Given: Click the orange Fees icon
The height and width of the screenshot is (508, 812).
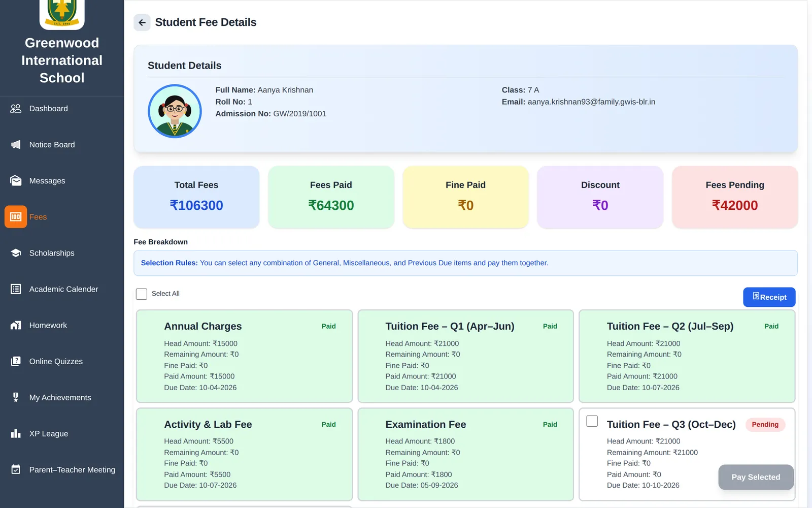Looking at the screenshot, I should pyautogui.click(x=16, y=217).
